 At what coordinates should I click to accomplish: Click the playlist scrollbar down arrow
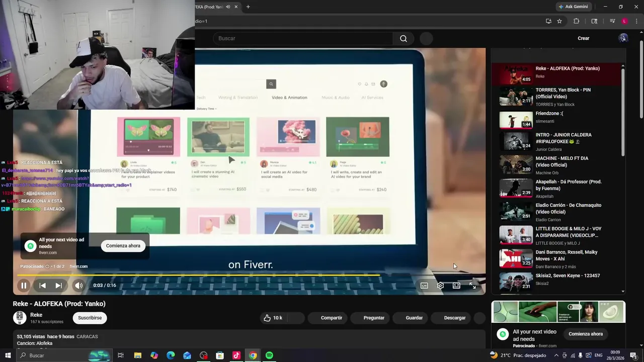click(623, 291)
